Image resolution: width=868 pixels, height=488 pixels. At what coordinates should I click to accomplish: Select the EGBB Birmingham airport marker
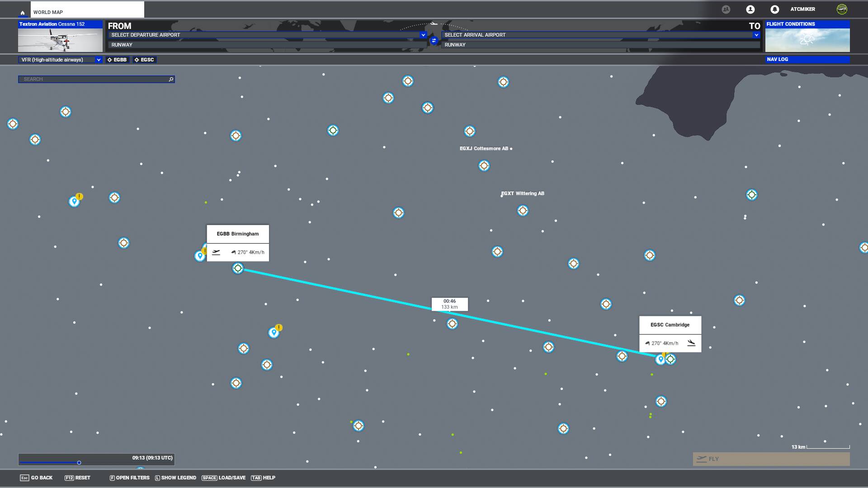238,268
